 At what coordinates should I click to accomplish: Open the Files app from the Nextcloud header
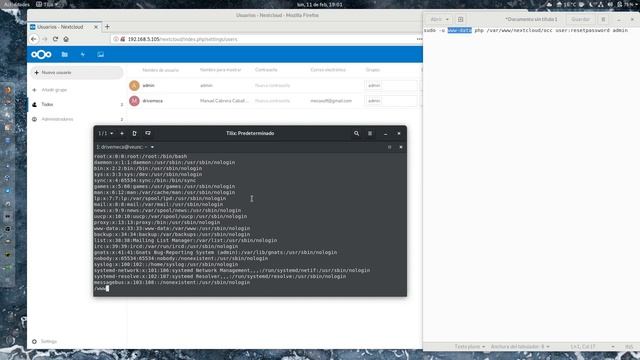[64, 54]
